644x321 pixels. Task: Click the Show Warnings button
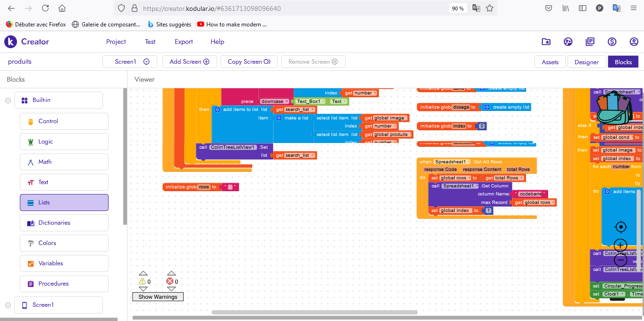[x=158, y=297]
